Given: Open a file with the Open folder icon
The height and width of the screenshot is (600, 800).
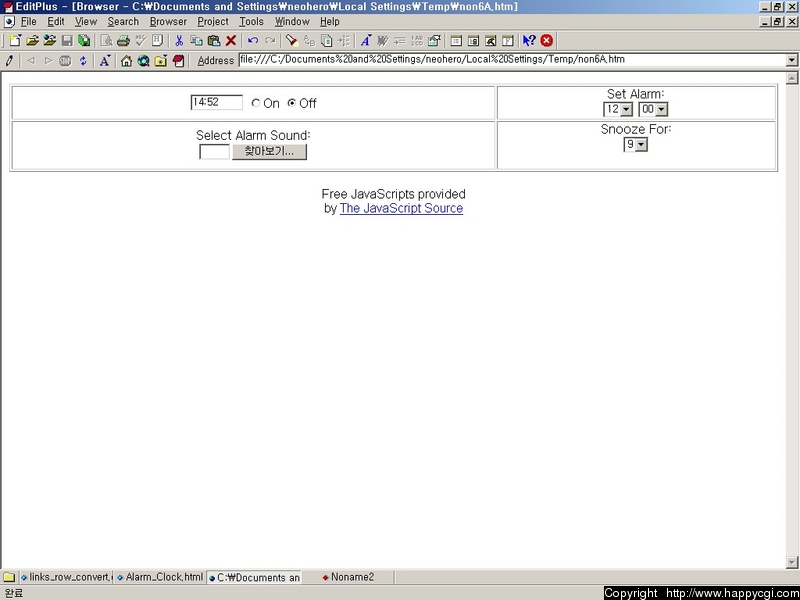Looking at the screenshot, I should 32,40.
